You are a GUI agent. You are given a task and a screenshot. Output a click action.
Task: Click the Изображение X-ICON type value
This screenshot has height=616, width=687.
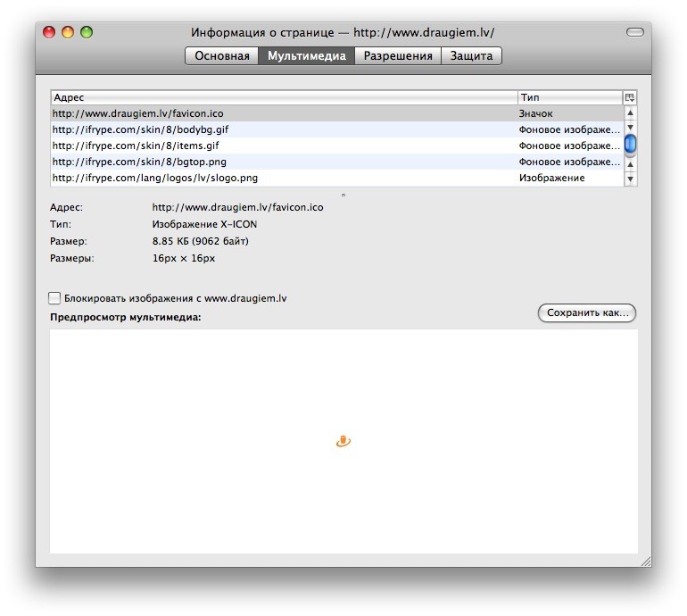click(x=204, y=224)
